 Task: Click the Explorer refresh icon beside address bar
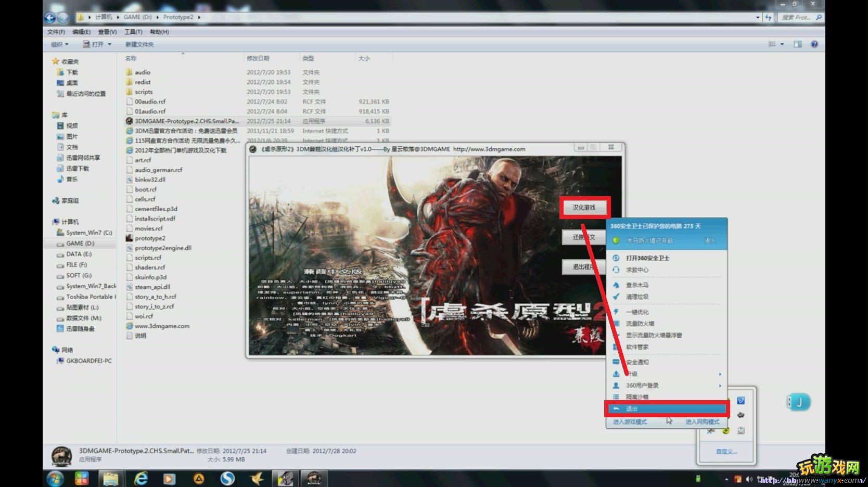(769, 17)
